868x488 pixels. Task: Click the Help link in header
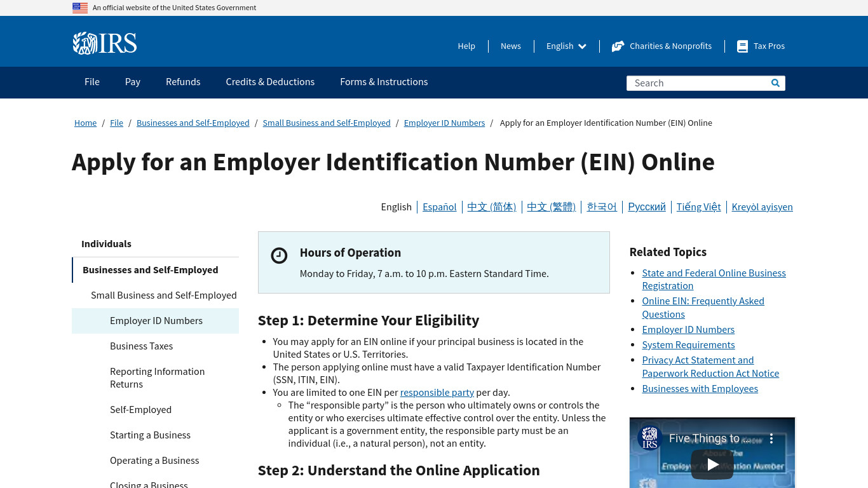pyautogui.click(x=466, y=46)
